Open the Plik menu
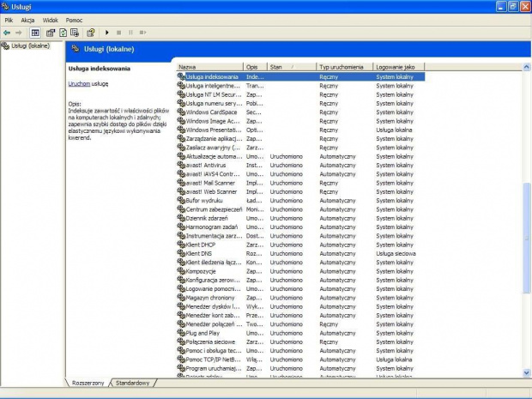This screenshot has height=399, width=532. (x=9, y=19)
